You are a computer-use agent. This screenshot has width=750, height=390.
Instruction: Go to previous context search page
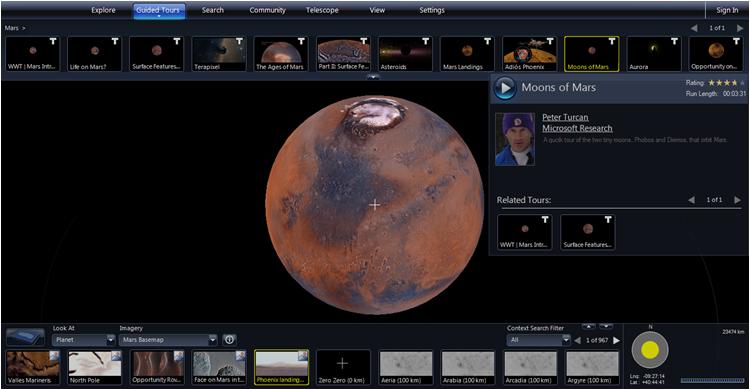click(577, 340)
